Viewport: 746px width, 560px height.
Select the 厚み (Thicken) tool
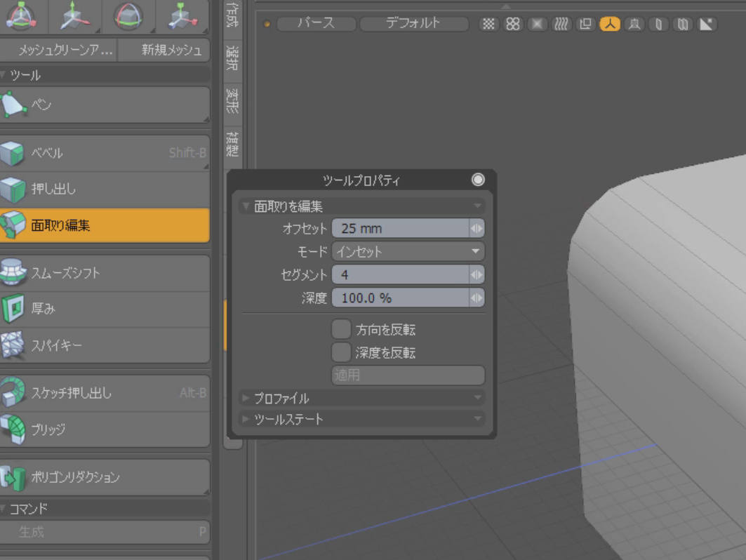105,308
